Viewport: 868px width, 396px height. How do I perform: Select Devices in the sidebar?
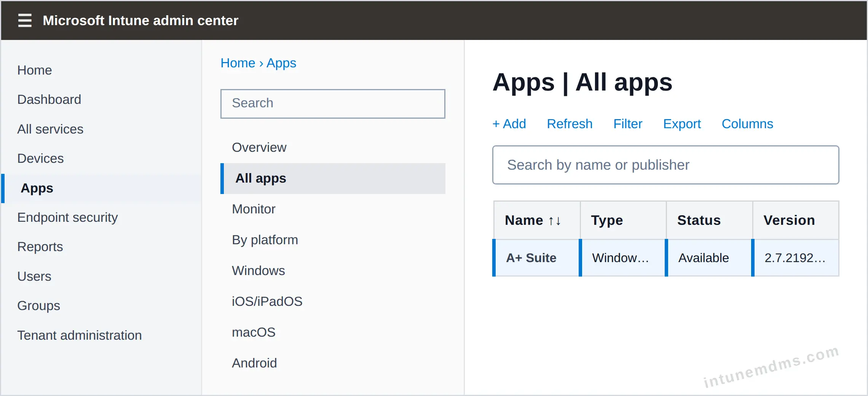(40, 158)
